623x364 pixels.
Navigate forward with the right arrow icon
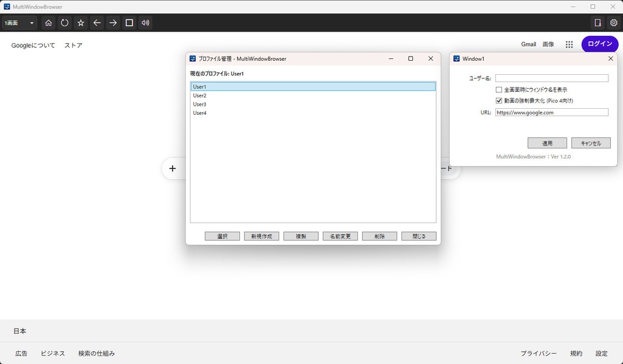113,22
